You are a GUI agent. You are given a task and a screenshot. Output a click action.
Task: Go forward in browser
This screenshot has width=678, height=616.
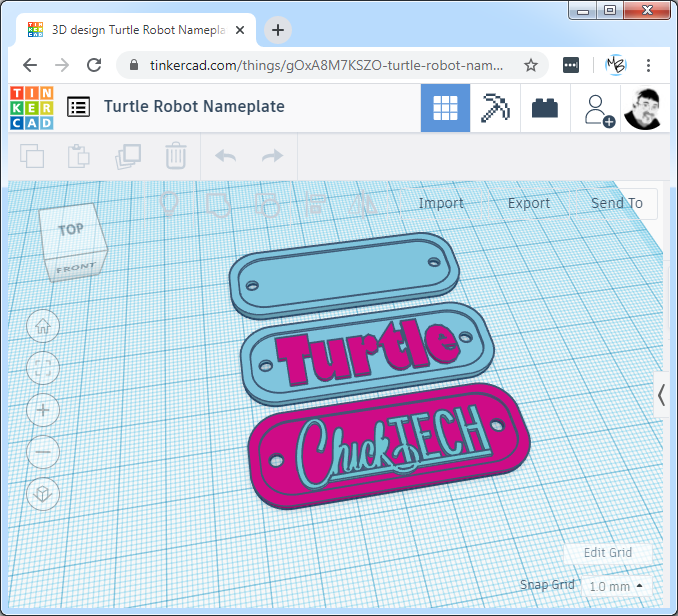(x=62, y=65)
